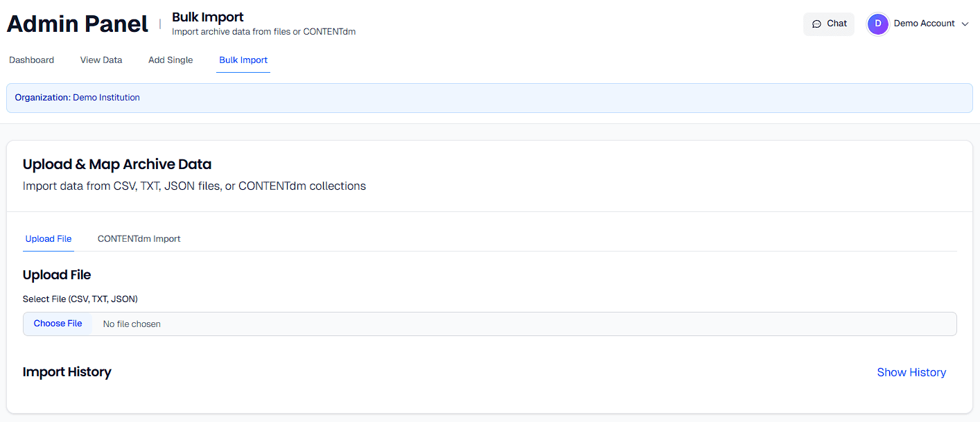Click the Upload & Map Archive Data heading

116,164
